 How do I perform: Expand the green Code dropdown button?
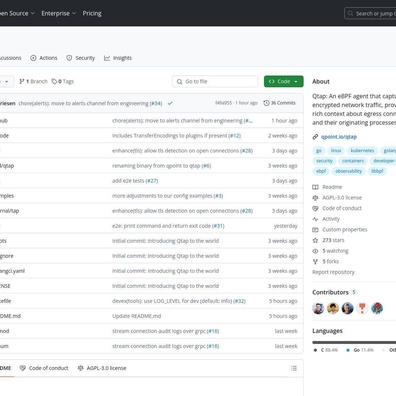click(284, 81)
